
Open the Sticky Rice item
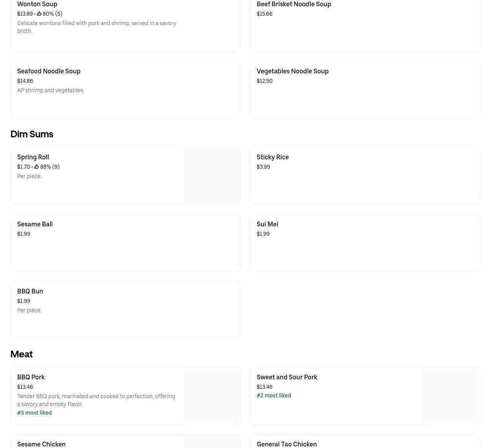tap(365, 175)
